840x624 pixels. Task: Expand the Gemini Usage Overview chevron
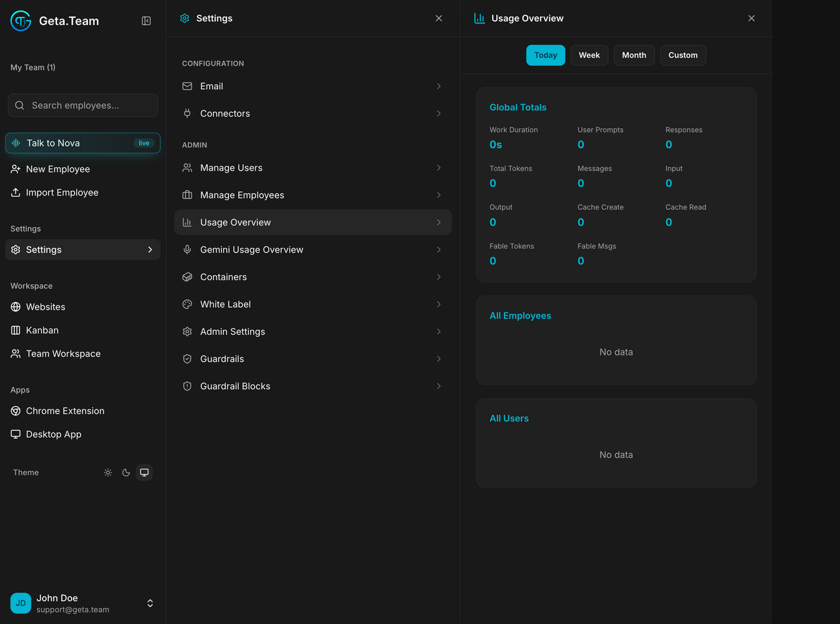coord(438,249)
